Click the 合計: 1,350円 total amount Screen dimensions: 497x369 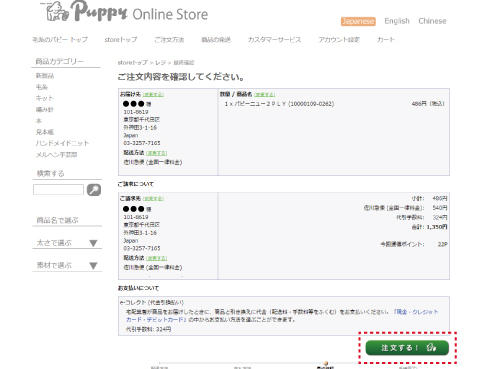[429, 227]
